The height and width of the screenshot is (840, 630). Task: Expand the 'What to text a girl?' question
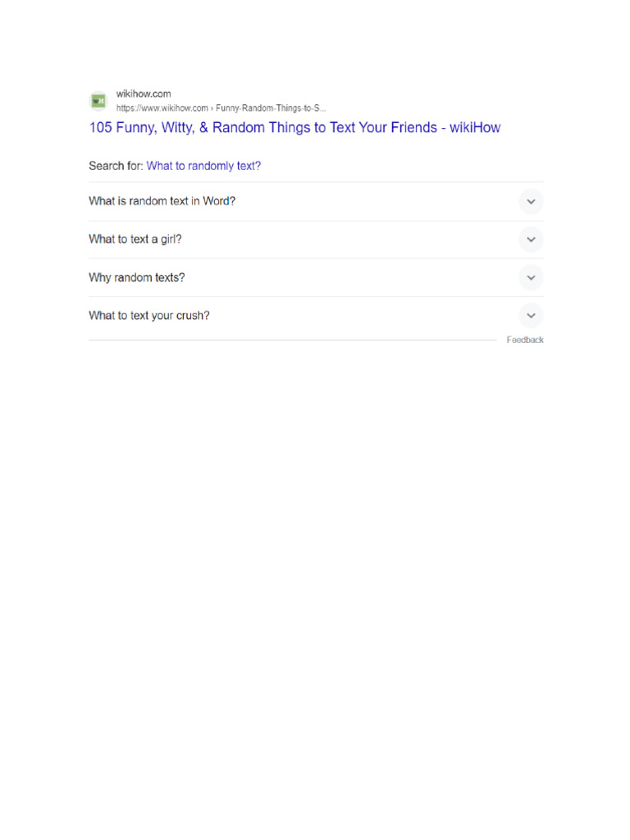pos(135,240)
